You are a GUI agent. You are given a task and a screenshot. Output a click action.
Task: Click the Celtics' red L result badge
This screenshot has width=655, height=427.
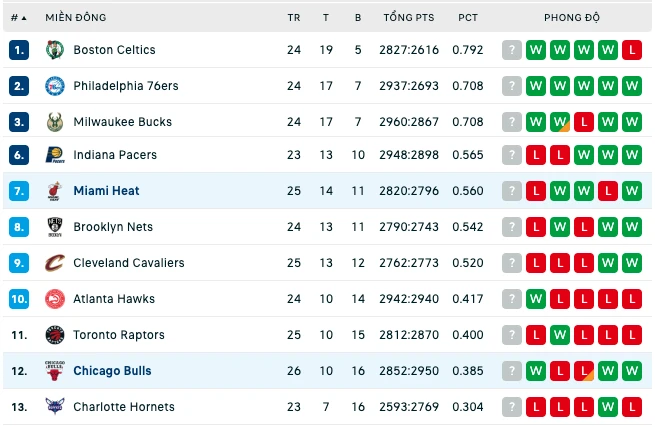coord(632,50)
